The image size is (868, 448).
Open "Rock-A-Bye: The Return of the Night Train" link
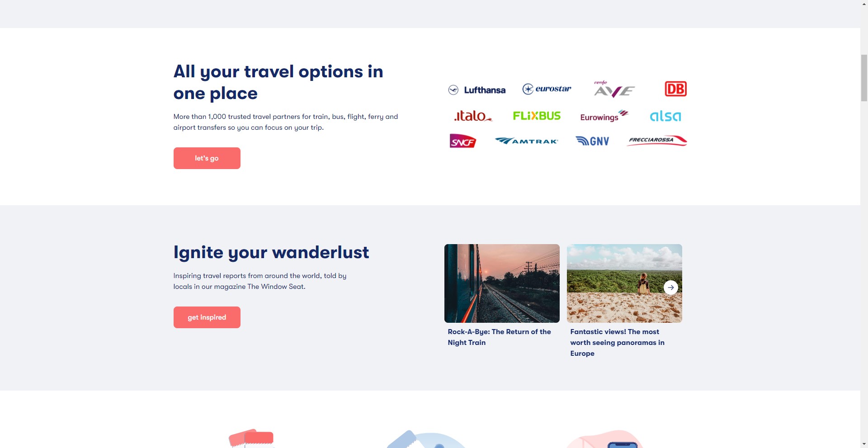[499, 337]
